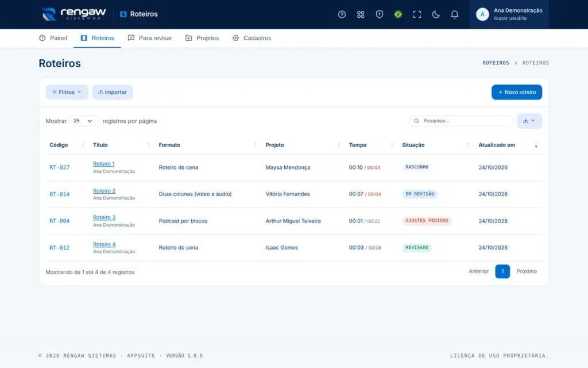588x368 pixels.
Task: Toggle dark mode with moon icon
Action: point(435,14)
